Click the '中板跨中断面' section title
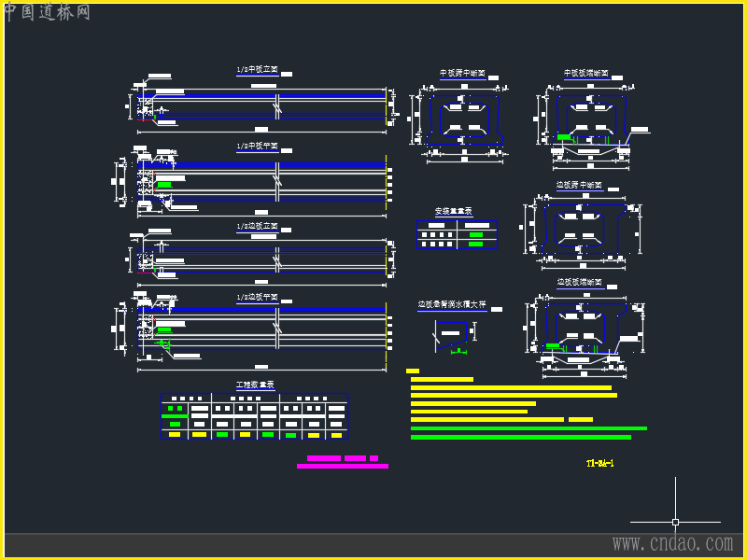747x560 pixels. pyautogui.click(x=462, y=73)
